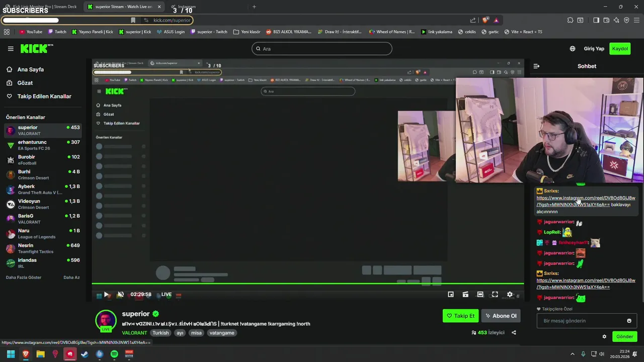Open Brave Shields icon
The width and height of the screenshot is (644, 362).
[485, 20]
